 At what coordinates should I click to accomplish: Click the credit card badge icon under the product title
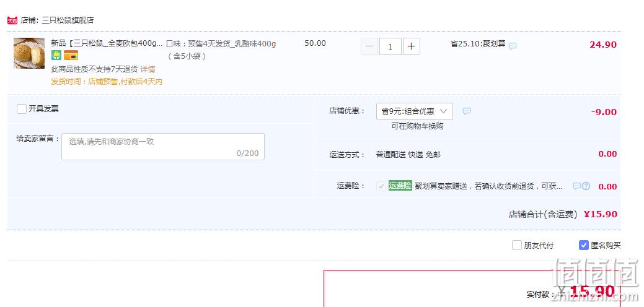[x=71, y=55]
